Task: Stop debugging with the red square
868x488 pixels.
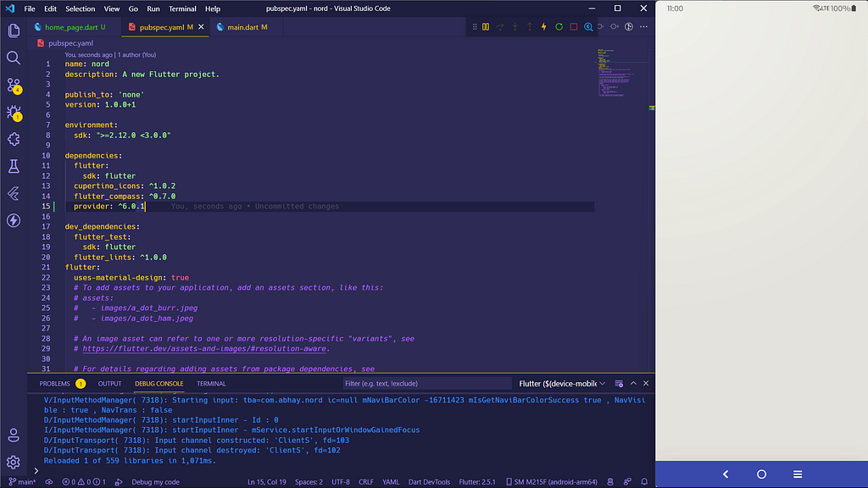Action: click(574, 26)
